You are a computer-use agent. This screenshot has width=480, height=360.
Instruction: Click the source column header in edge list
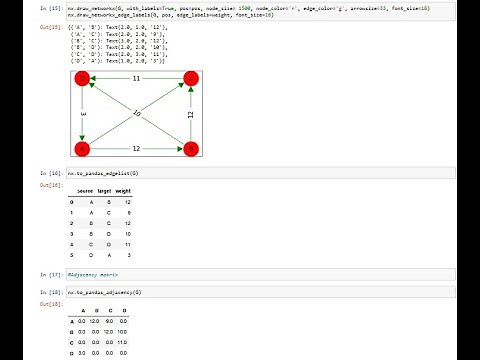(85, 191)
